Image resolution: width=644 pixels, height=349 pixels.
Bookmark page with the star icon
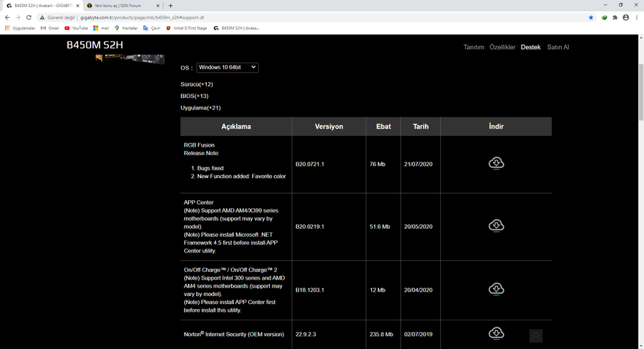591,17
